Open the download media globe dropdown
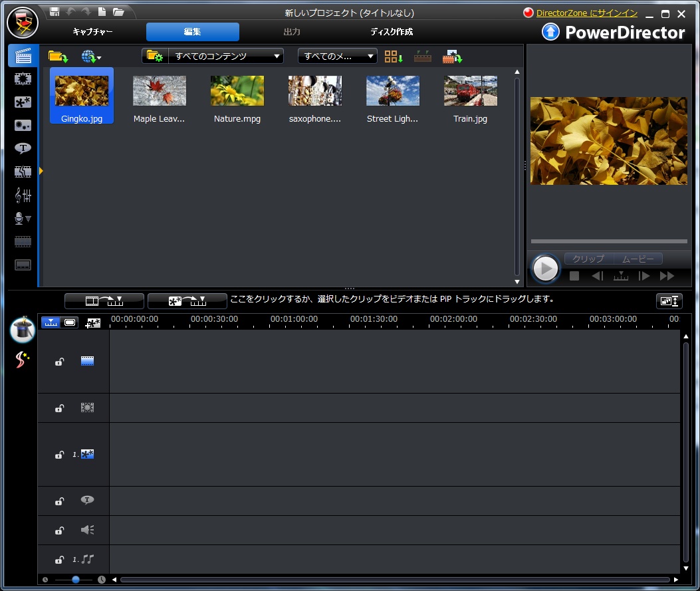Viewport: 700px width, 591px height. pos(91,57)
